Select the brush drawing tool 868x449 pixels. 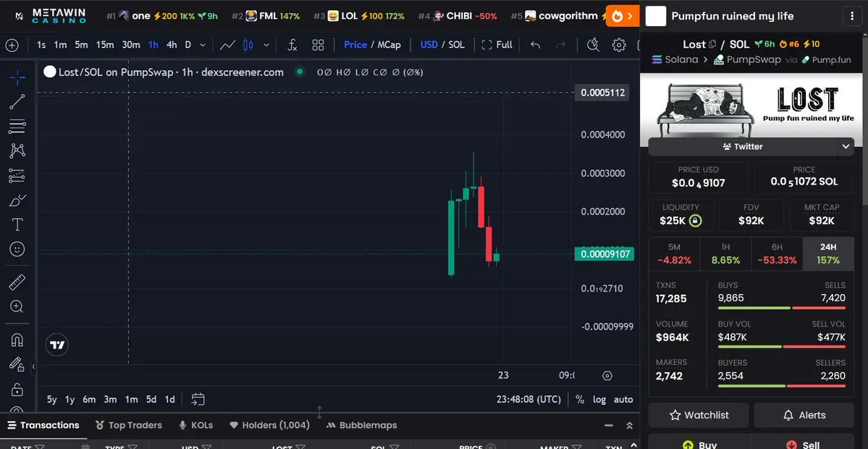pos(17,200)
